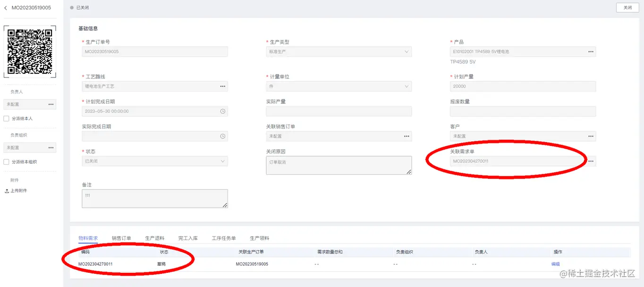Open the 负责人 ellipsis picker

51,104
